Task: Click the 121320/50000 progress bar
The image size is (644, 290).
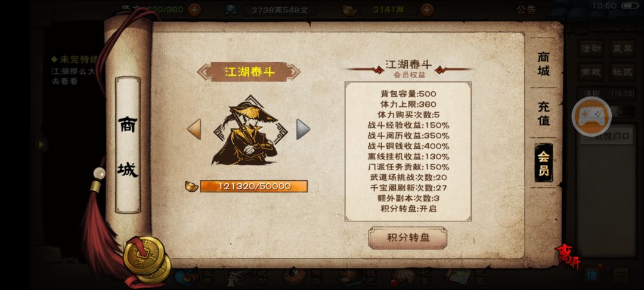Action: pyautogui.click(x=254, y=186)
